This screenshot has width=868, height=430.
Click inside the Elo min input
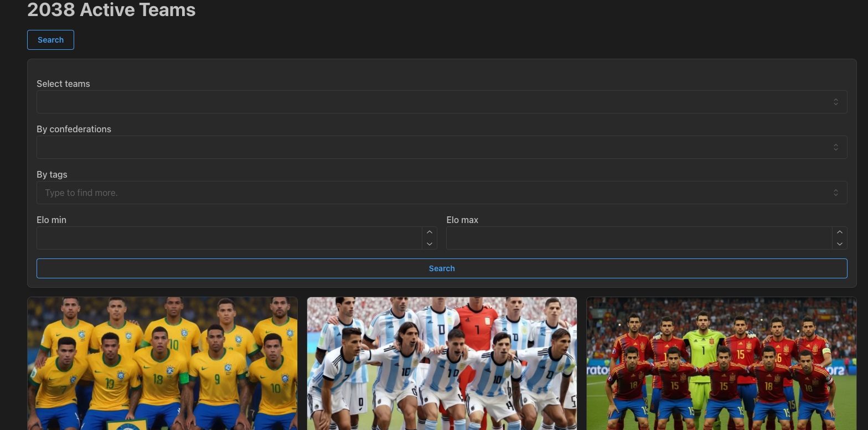pos(229,238)
